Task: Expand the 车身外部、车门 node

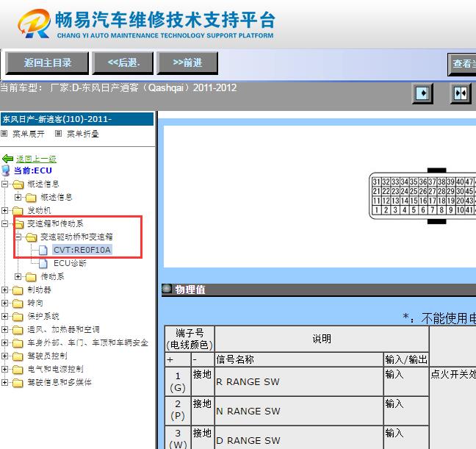Action: (x=4, y=342)
